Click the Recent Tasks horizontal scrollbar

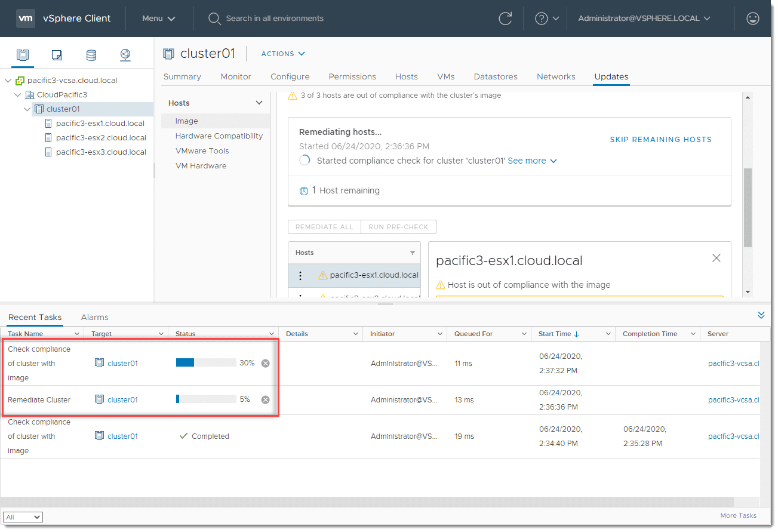367,502
